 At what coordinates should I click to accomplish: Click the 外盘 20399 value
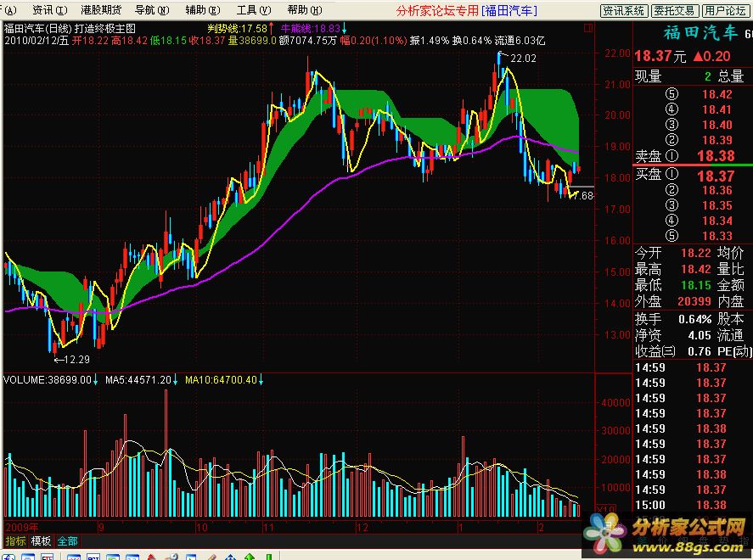point(694,301)
